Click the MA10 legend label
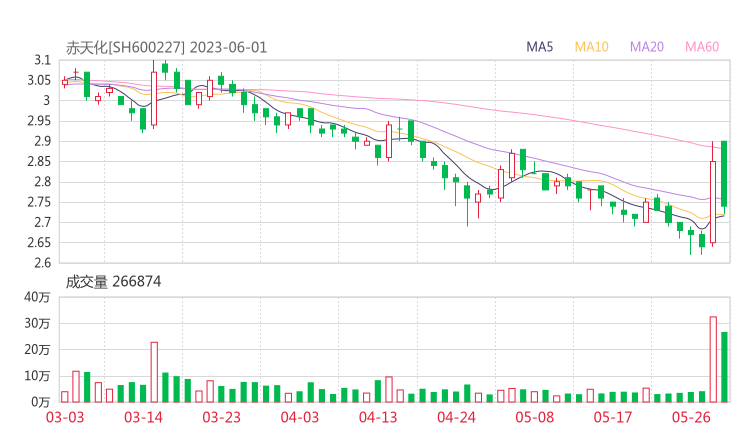The image size is (740, 440). click(x=591, y=47)
